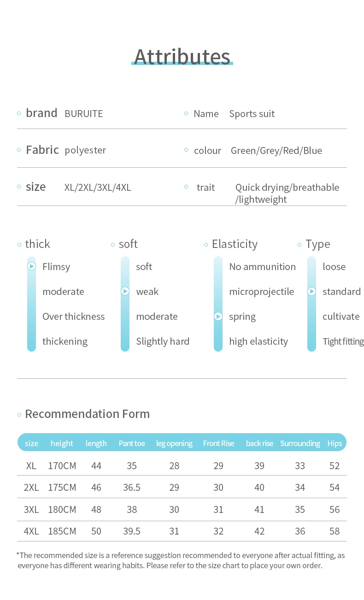Click the slider marker beside weak
Image resolution: width=364 pixels, height=600 pixels.
tap(125, 291)
